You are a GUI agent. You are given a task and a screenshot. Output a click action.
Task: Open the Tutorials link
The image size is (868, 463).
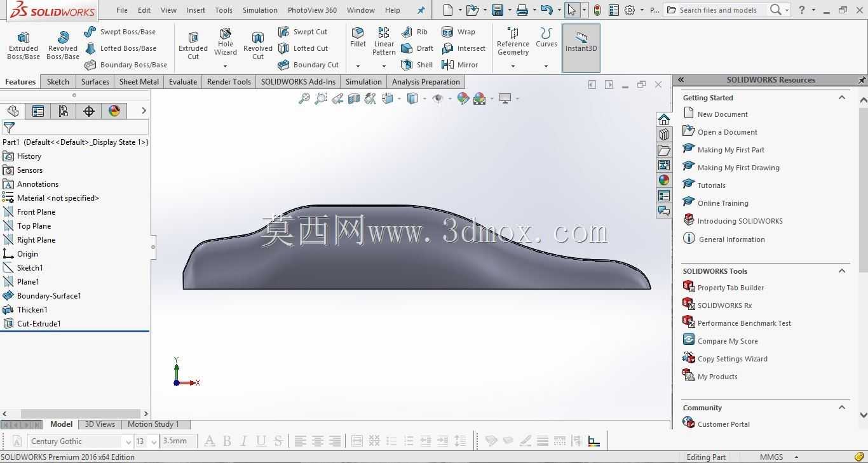coord(711,185)
